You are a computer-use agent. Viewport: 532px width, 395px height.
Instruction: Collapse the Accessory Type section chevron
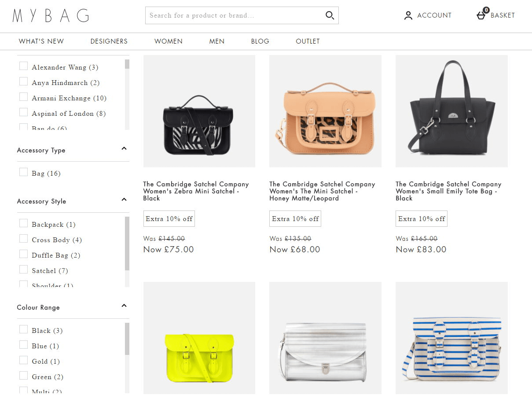(x=124, y=148)
